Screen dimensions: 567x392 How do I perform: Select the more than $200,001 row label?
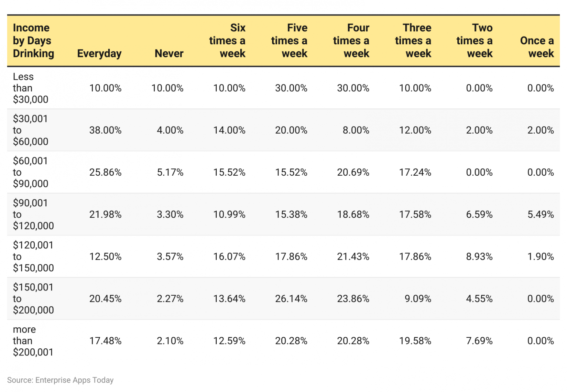33,340
